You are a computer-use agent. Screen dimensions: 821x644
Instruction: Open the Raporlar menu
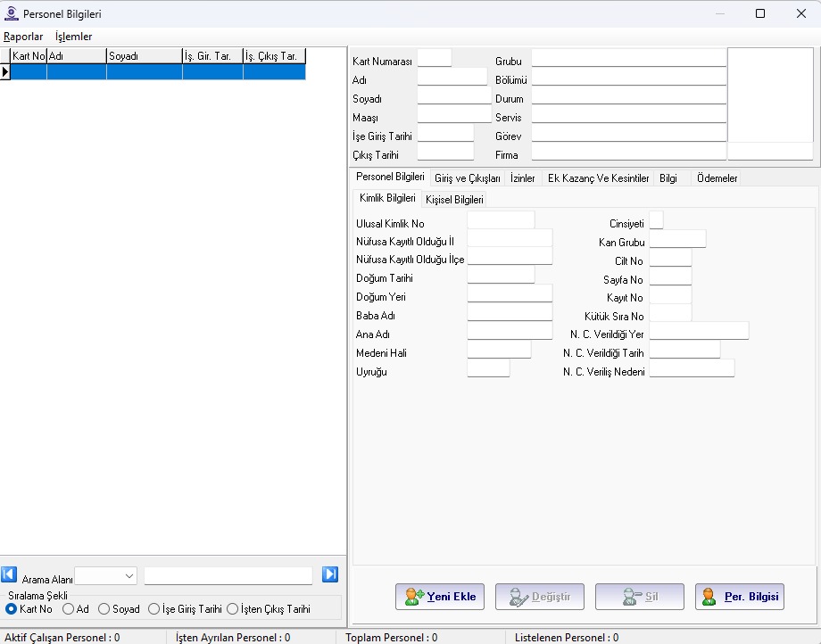23,37
